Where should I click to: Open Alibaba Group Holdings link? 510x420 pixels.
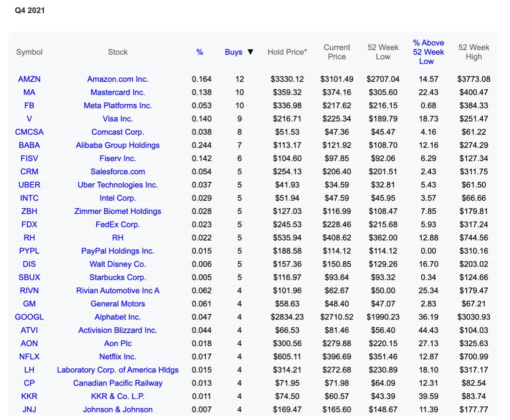tap(118, 145)
